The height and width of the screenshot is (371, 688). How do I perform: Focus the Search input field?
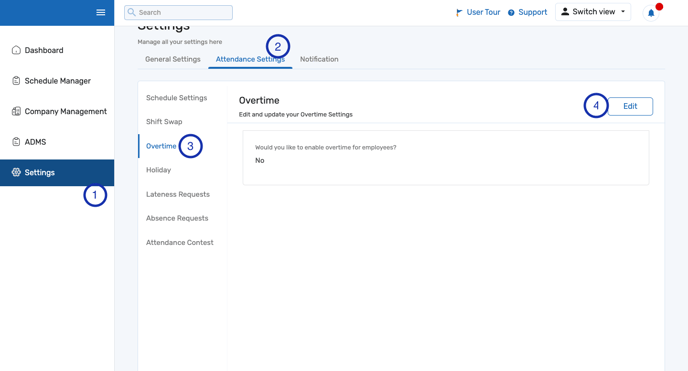tap(178, 12)
